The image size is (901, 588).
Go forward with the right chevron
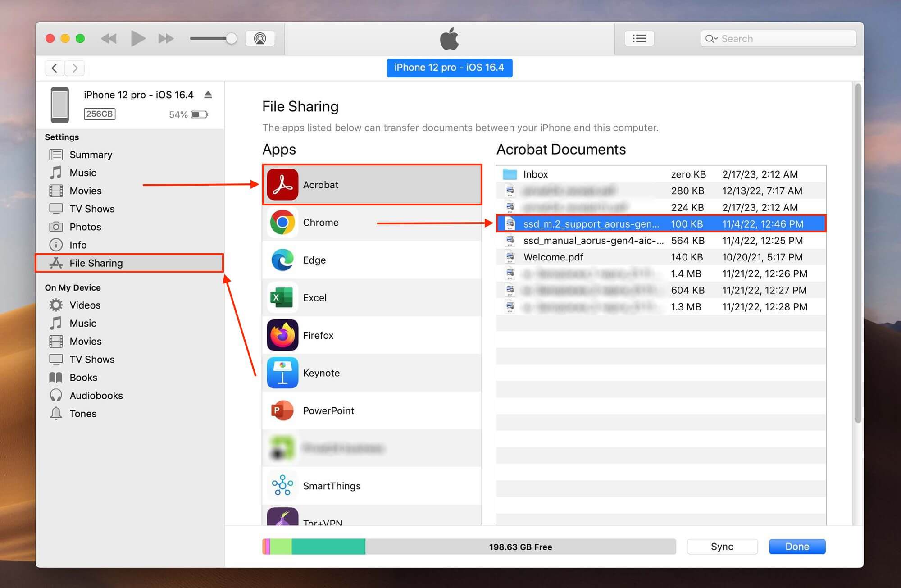coord(75,68)
